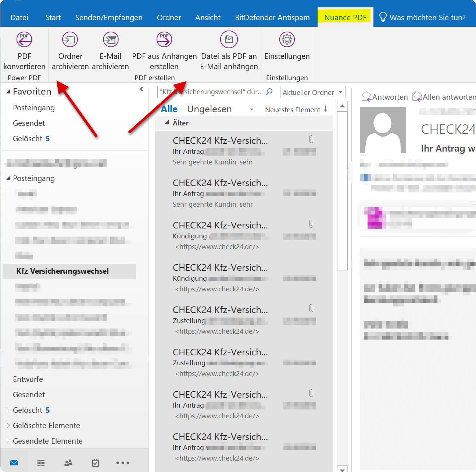Open People contacts icon
Screen dimensions: 476x472
click(x=68, y=463)
